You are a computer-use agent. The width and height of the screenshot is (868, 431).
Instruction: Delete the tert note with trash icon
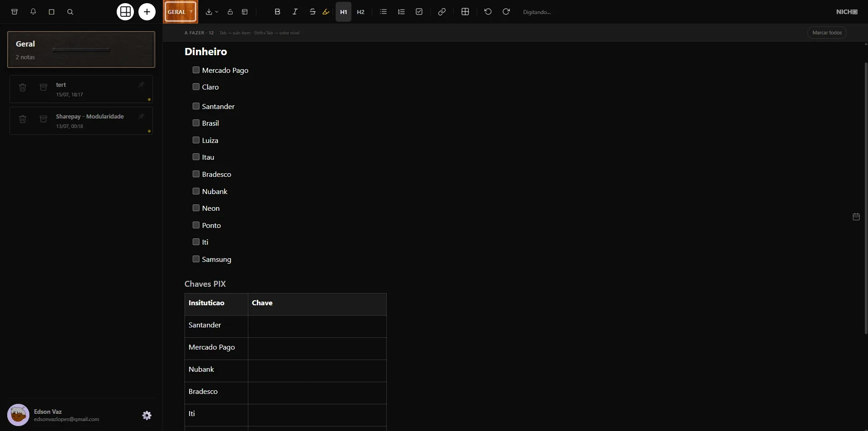pyautogui.click(x=23, y=87)
